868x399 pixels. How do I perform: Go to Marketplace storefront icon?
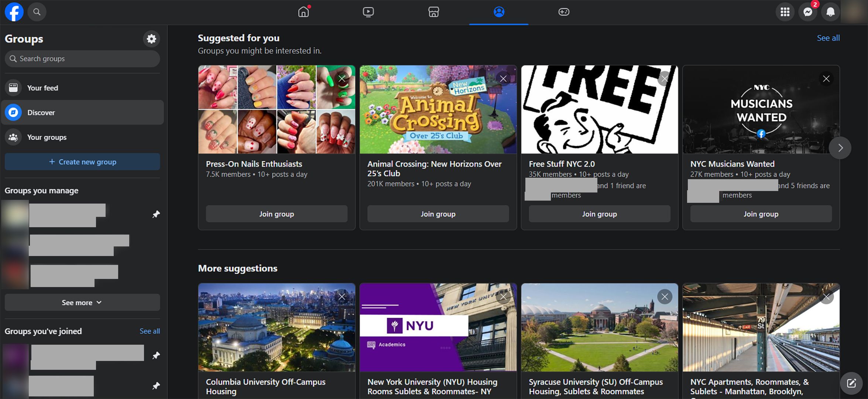point(433,12)
